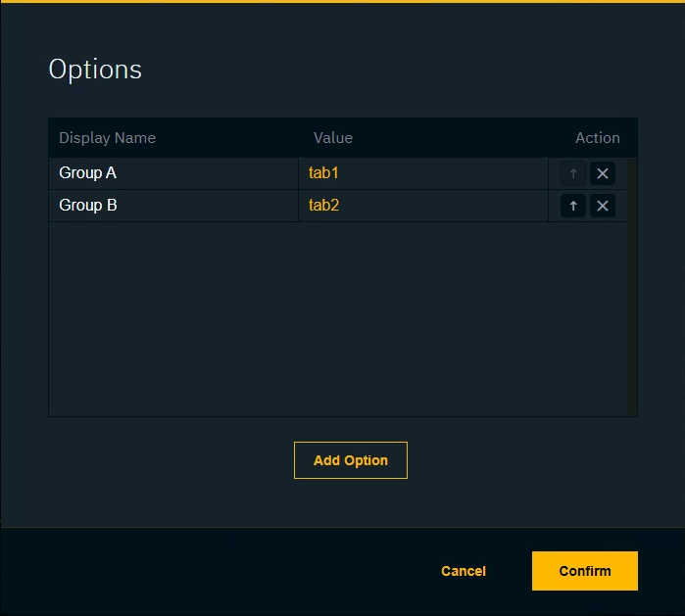Edit the Group A display name cell
This screenshot has width=685, height=616.
173,173
